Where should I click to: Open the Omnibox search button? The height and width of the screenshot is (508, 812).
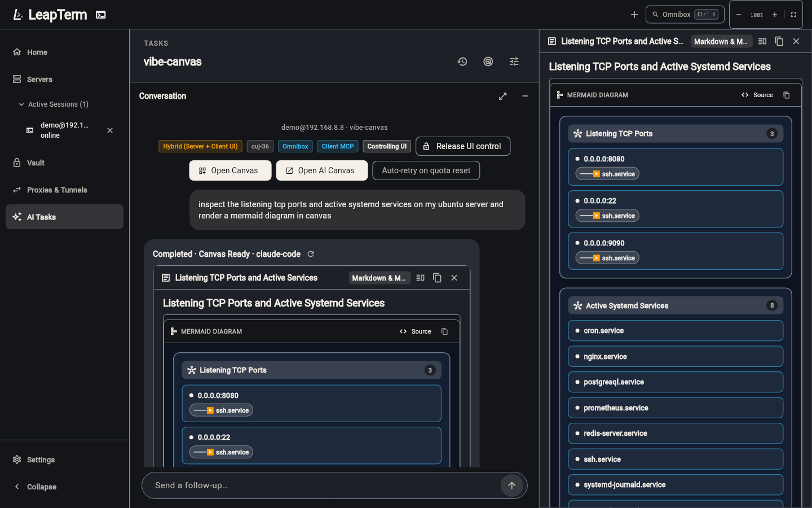point(685,15)
